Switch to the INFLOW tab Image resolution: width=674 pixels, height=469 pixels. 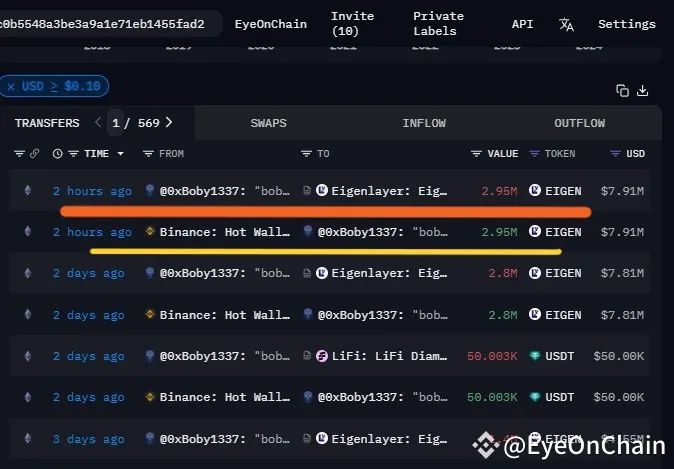(424, 123)
